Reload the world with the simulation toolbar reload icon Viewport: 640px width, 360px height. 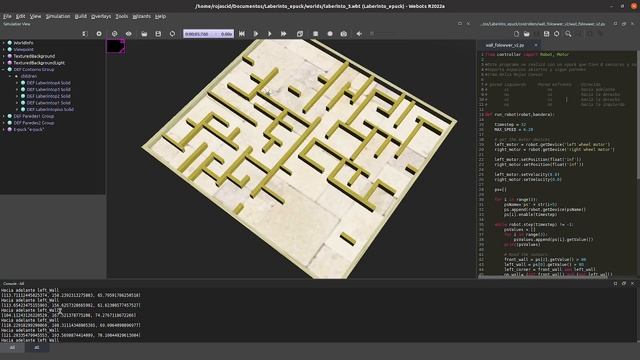click(x=172, y=34)
